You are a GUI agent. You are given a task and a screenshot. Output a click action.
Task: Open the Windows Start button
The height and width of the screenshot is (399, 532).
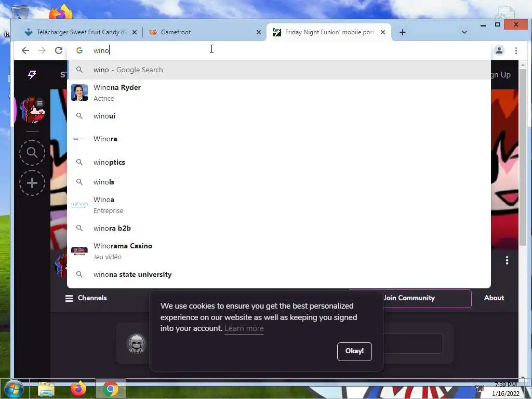[14, 389]
